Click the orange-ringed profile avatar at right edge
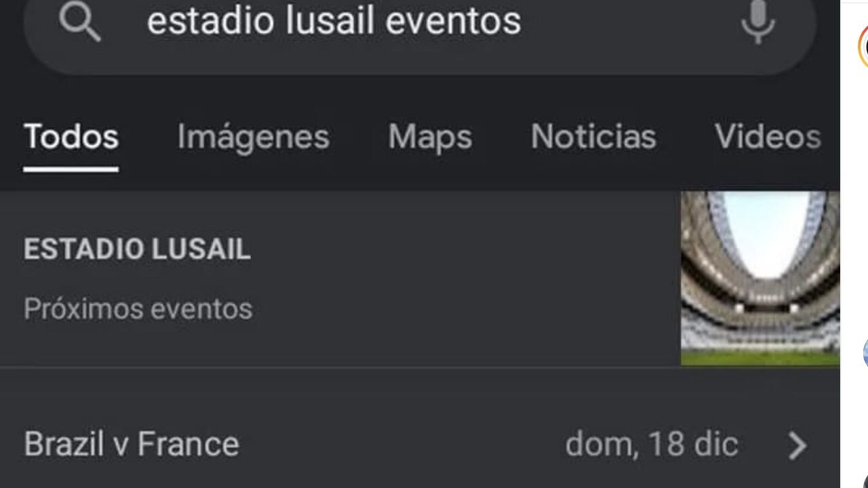 tap(863, 46)
